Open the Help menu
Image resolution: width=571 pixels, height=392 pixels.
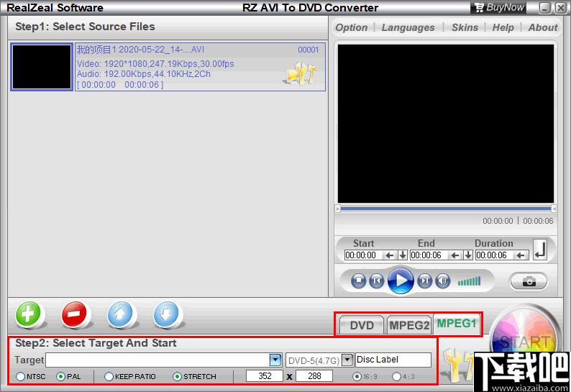(x=503, y=27)
